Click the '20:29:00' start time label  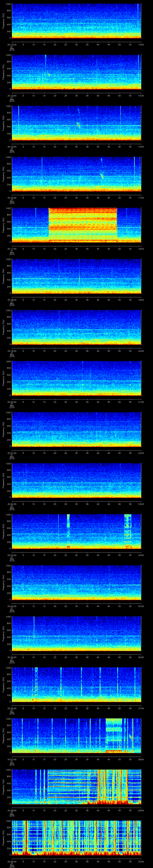tap(12, 861)
